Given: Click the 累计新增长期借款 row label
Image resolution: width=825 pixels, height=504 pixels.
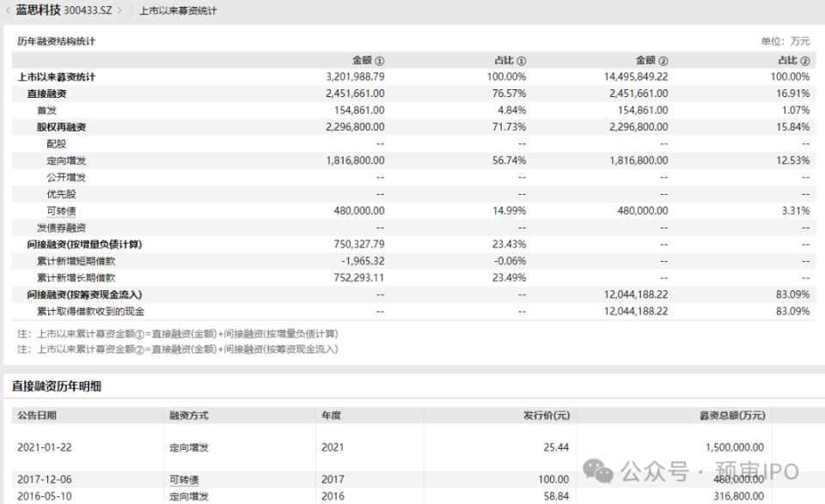Looking at the screenshot, I should click(x=76, y=278).
